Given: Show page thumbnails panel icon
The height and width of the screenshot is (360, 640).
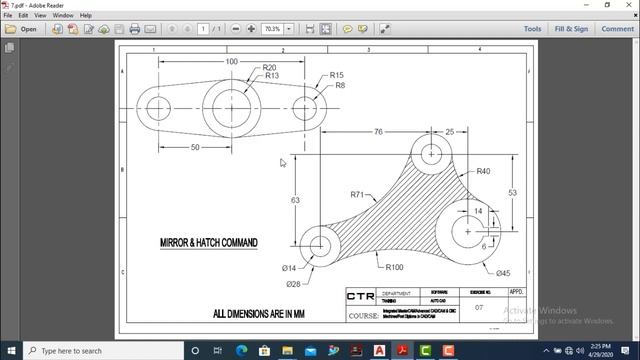Looking at the screenshot, I should (9, 48).
